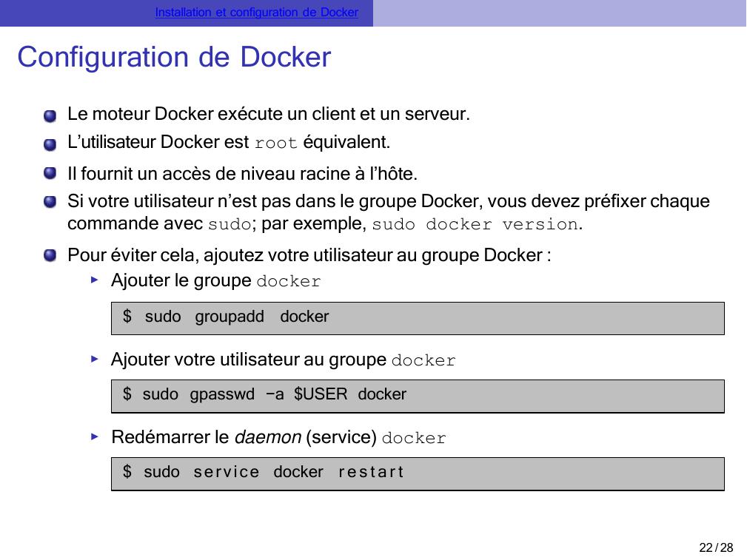This screenshot has width=747, height=560.
Task: Click the inline code 'sudo docker version'
Action: [x=475, y=224]
